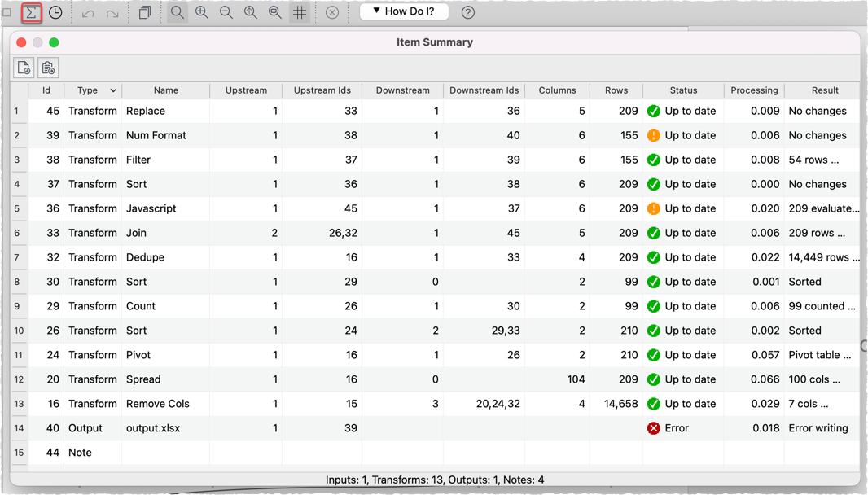Click the duplicate items icon

pyautogui.click(x=145, y=12)
